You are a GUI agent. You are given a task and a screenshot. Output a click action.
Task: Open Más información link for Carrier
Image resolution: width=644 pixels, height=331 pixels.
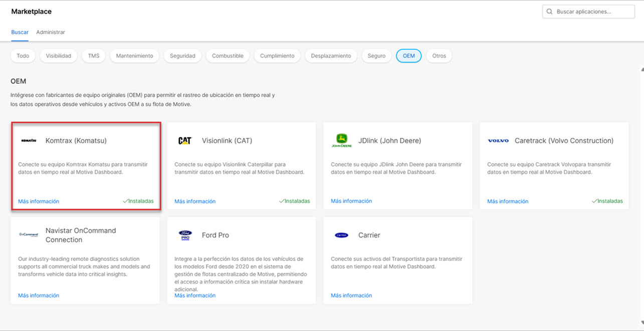[351, 295]
